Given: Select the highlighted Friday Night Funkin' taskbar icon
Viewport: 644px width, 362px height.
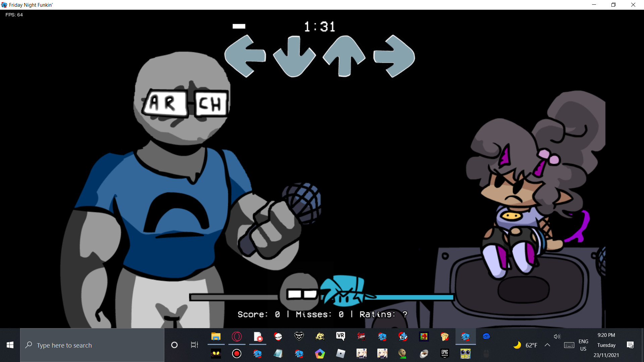Looking at the screenshot, I should [466, 337].
